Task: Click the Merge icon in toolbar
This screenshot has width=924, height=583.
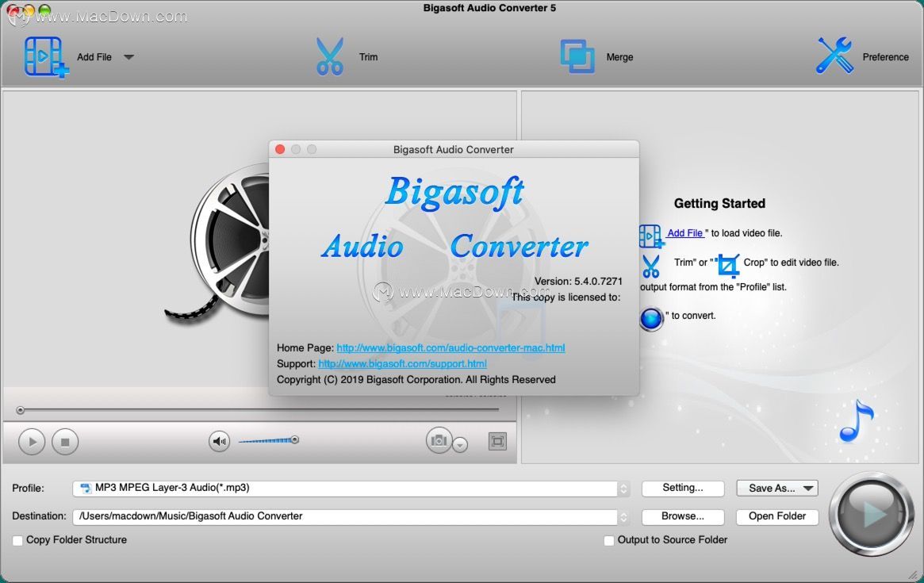Action: point(577,56)
